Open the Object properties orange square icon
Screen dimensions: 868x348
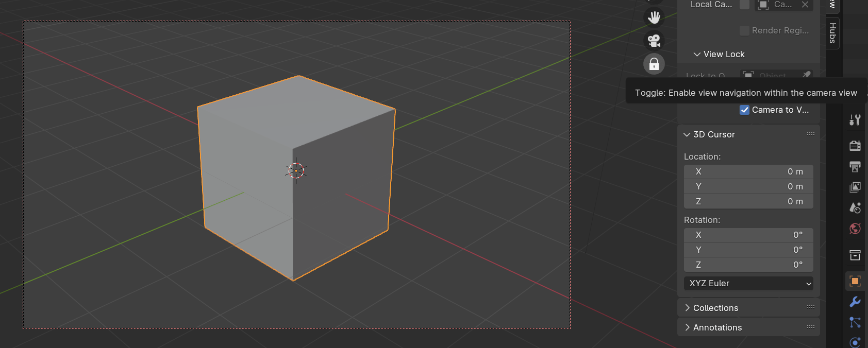855,281
